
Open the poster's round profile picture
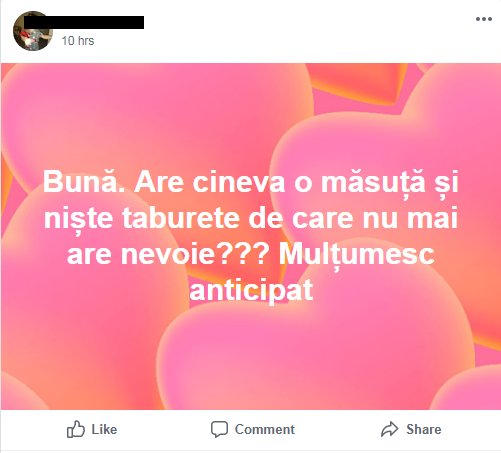[x=33, y=31]
